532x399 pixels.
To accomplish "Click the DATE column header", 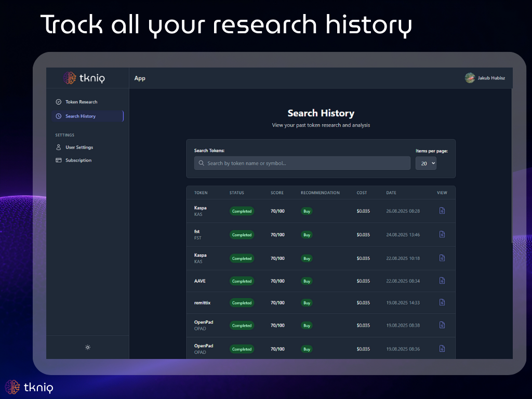I will point(391,193).
